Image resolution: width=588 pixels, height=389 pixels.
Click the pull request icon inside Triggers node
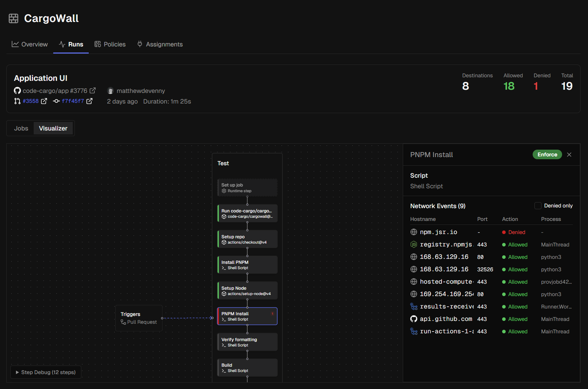[123, 322]
